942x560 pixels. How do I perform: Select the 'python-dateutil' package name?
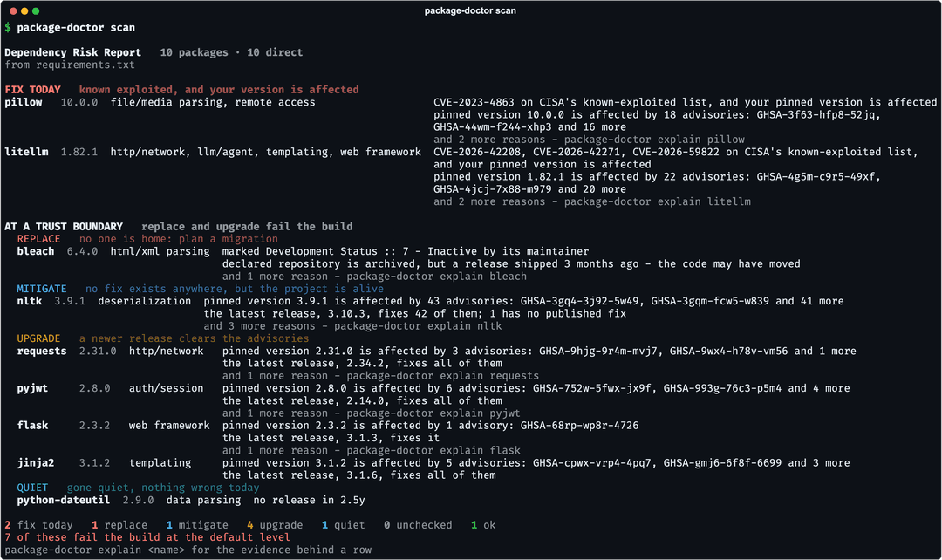pyautogui.click(x=64, y=500)
